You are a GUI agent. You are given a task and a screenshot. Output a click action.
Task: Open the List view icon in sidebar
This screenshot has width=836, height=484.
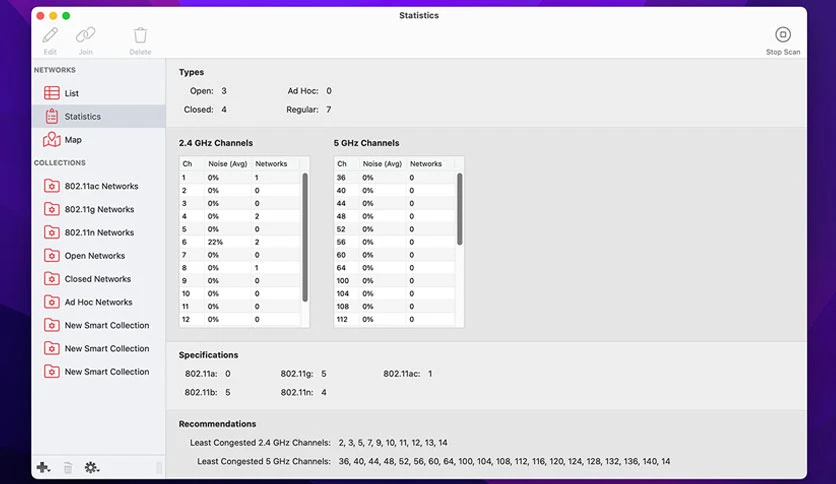click(52, 93)
